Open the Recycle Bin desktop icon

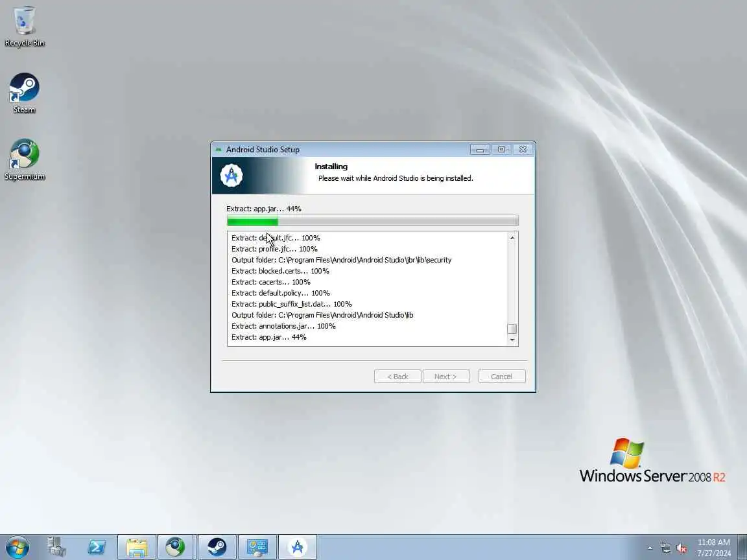(x=24, y=27)
